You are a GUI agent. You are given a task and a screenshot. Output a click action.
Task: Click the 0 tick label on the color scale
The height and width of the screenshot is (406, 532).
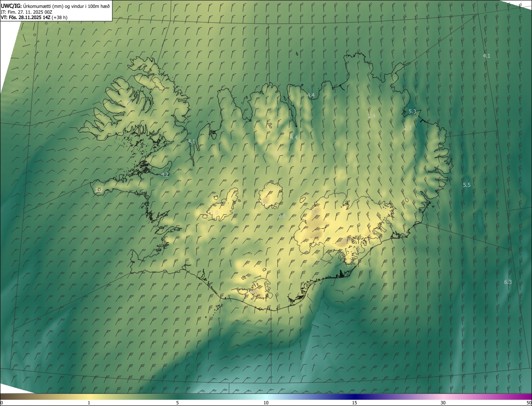pyautogui.click(x=2, y=403)
